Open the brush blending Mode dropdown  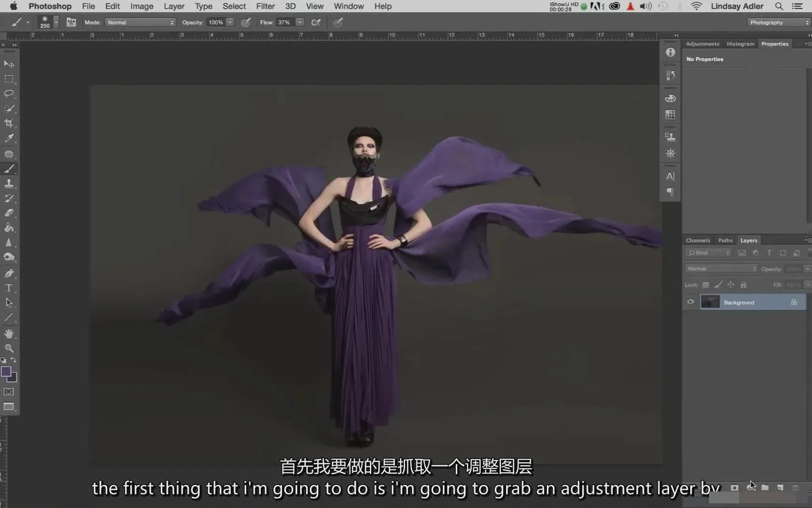[x=141, y=23]
